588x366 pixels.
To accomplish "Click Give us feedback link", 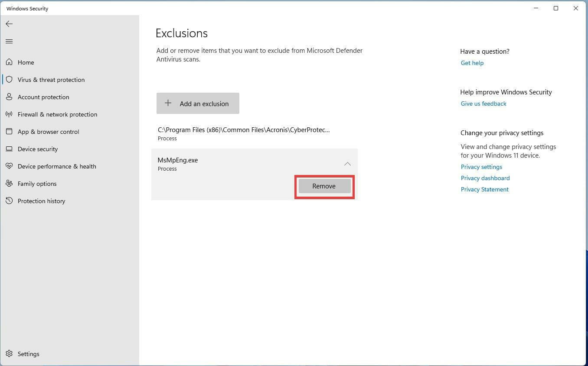I will point(483,104).
